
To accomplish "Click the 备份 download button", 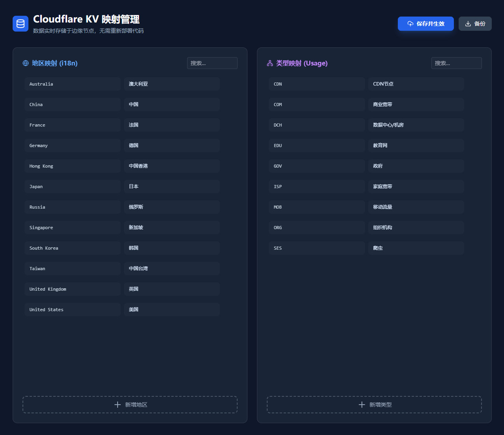I will click(x=475, y=24).
